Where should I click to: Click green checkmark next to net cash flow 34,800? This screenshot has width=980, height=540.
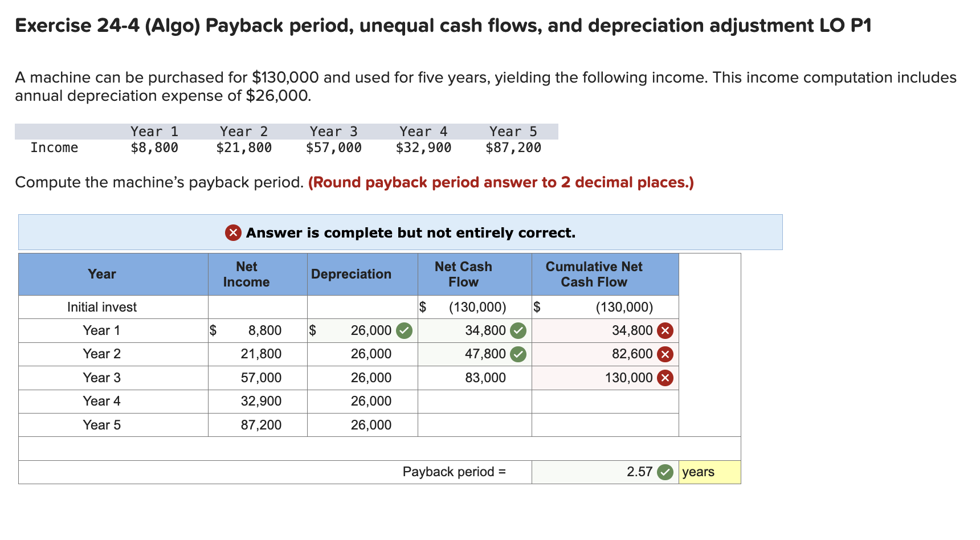pyautogui.click(x=518, y=330)
